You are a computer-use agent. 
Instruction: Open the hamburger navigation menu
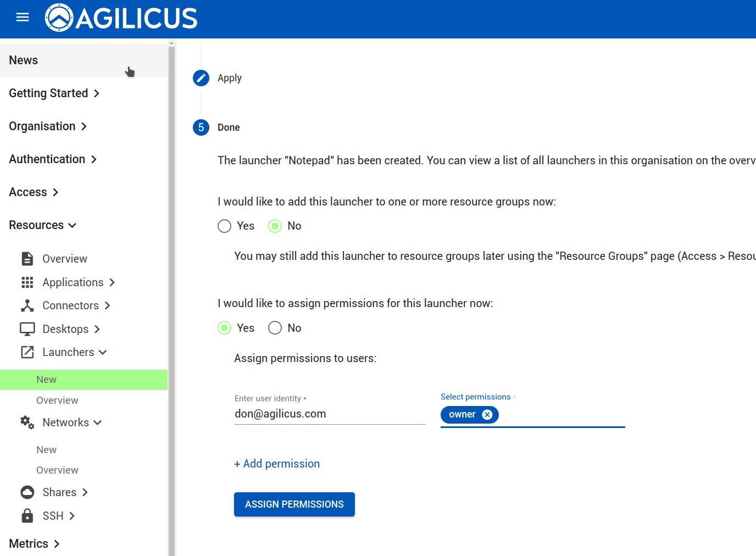coord(23,18)
